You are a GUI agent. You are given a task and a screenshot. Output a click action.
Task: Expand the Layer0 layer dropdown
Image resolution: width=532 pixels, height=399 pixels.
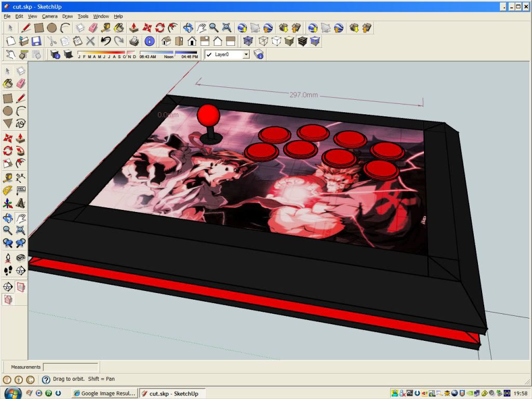tap(246, 54)
